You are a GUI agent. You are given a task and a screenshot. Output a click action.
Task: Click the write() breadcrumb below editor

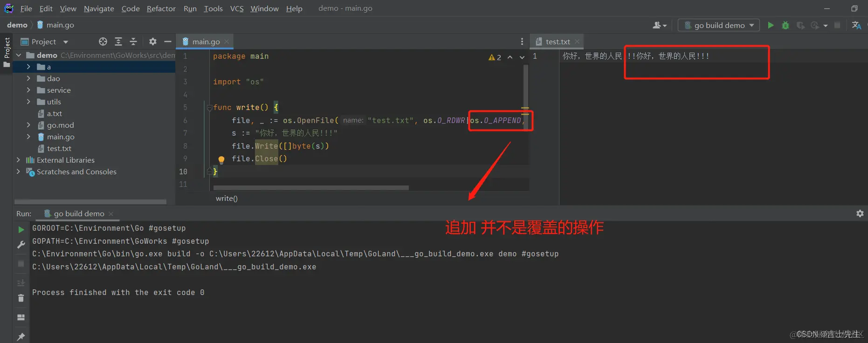pyautogui.click(x=227, y=199)
